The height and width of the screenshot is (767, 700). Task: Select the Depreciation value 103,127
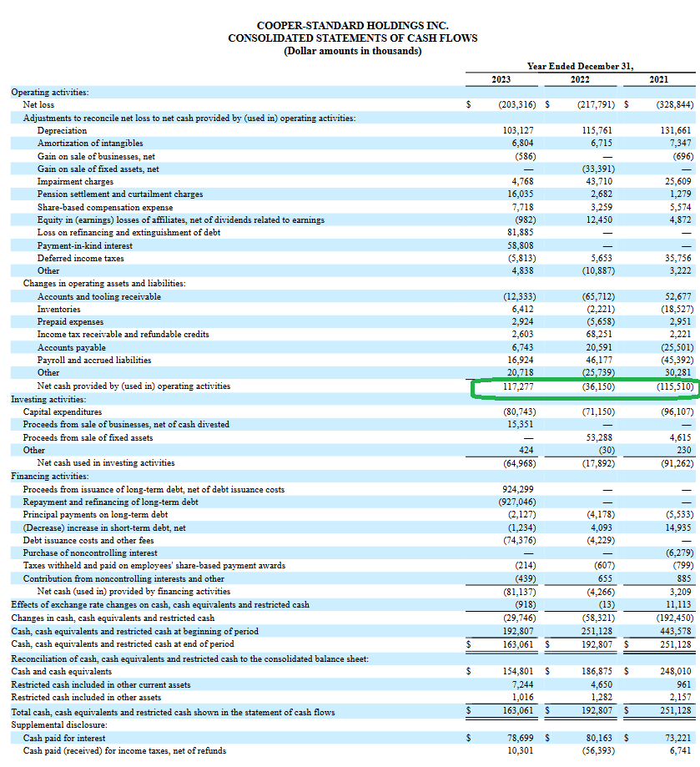(518, 130)
